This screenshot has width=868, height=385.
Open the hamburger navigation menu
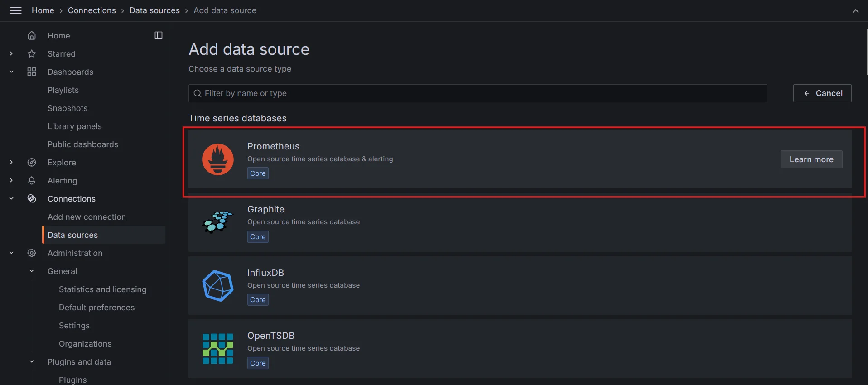click(x=16, y=10)
